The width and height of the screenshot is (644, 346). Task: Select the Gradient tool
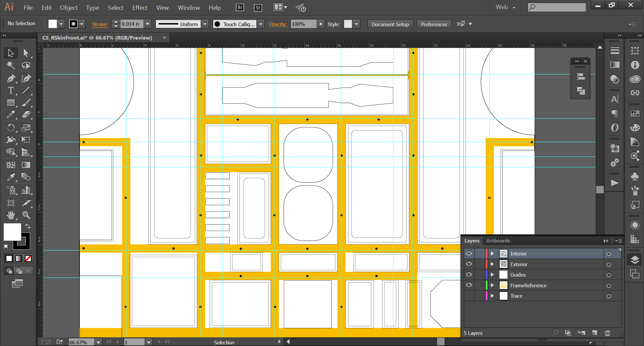(26, 165)
